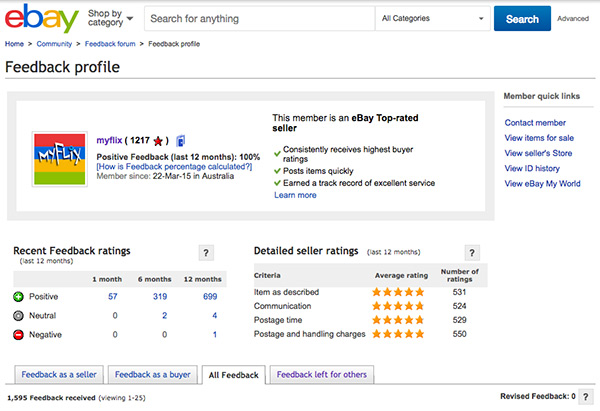Click checkmark beside Earned a track record
The width and height of the screenshot is (600, 411).
[277, 183]
